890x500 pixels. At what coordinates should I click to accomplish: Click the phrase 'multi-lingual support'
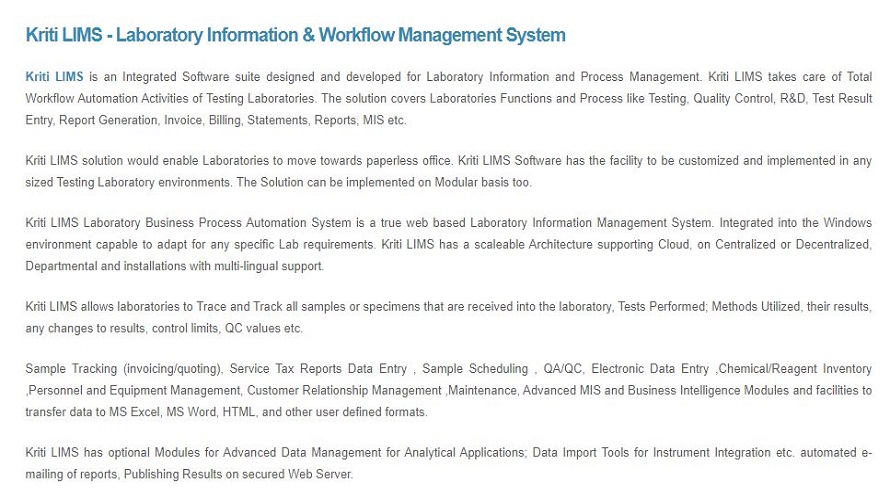[x=268, y=266]
